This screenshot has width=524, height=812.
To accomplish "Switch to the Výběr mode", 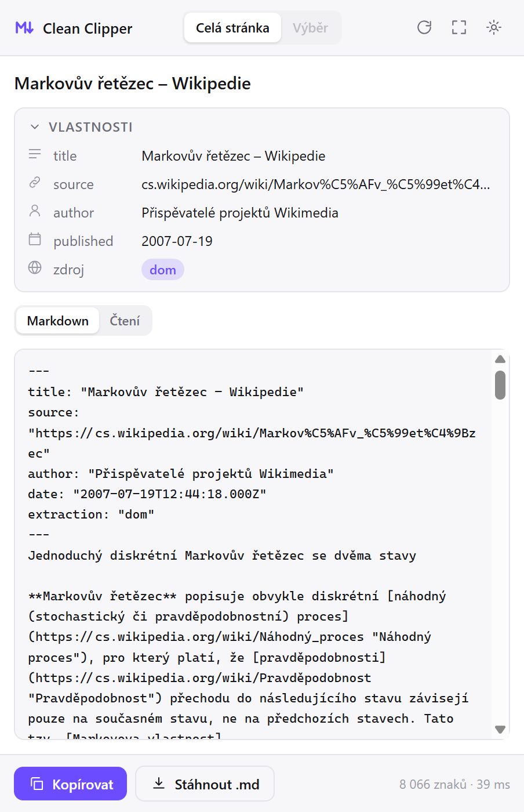I will 310,28.
